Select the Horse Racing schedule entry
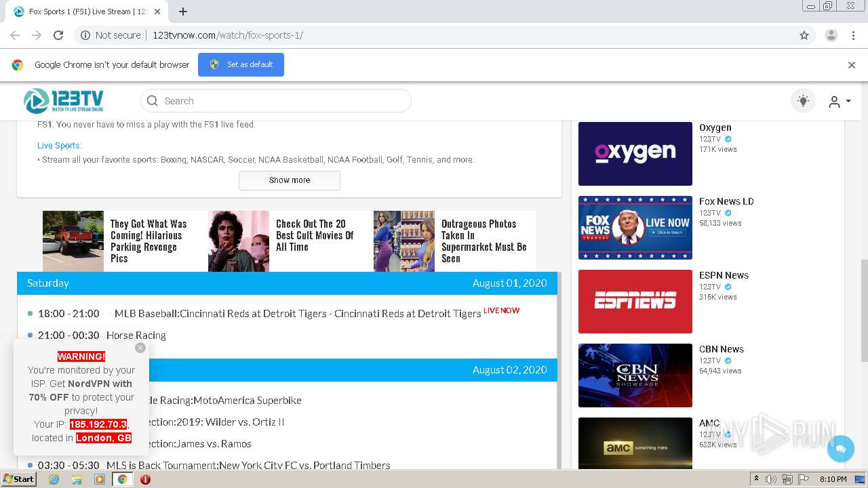The height and width of the screenshot is (488, 868). (x=136, y=335)
